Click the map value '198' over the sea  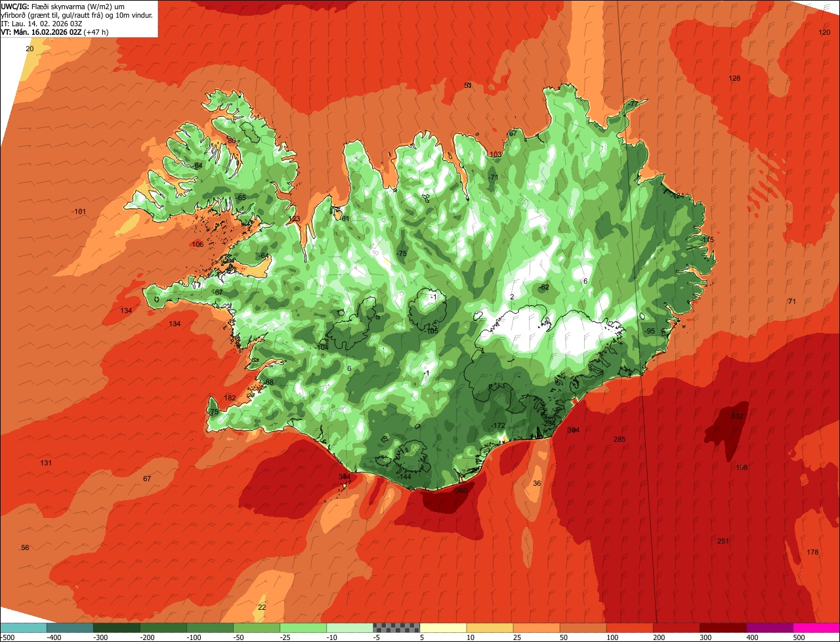[x=742, y=467]
